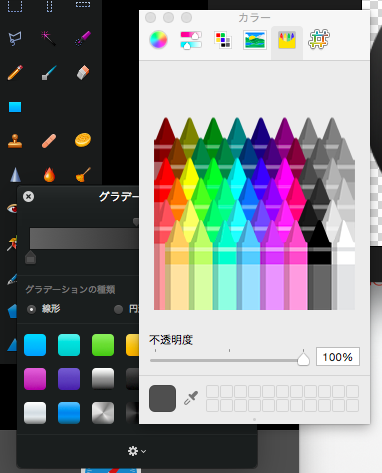This screenshot has height=473, width=382.
Task: Select the rectangular marquee tool
Action: click(x=15, y=6)
